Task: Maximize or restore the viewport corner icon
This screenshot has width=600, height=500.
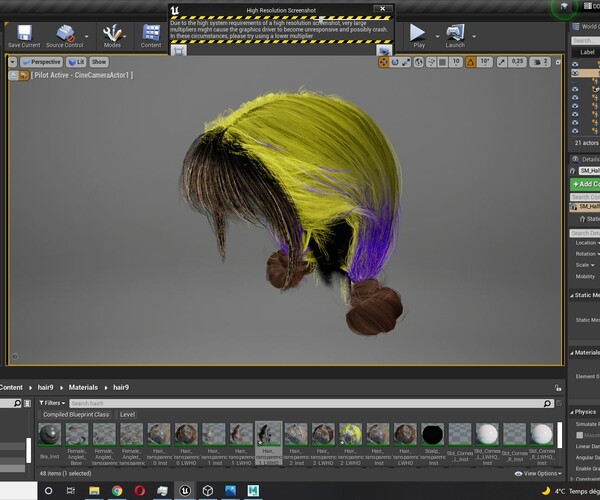Action: tap(558, 62)
